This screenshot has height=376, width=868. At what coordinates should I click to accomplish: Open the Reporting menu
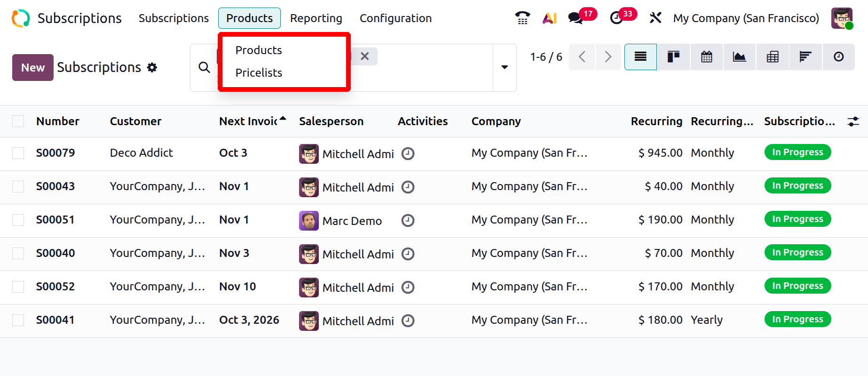point(316,18)
